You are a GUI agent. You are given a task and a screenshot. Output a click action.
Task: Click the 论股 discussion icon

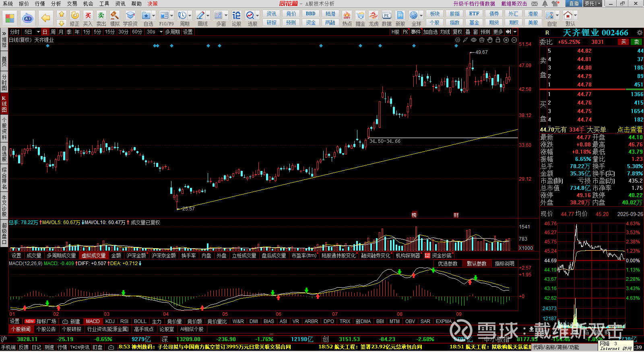coord(237,18)
